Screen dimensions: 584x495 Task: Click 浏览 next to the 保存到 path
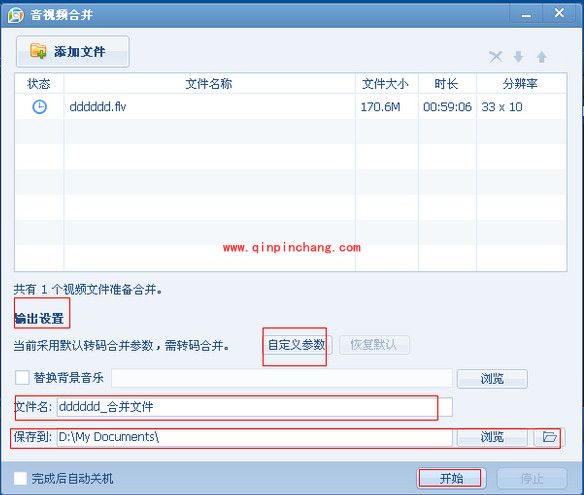pyautogui.click(x=492, y=437)
